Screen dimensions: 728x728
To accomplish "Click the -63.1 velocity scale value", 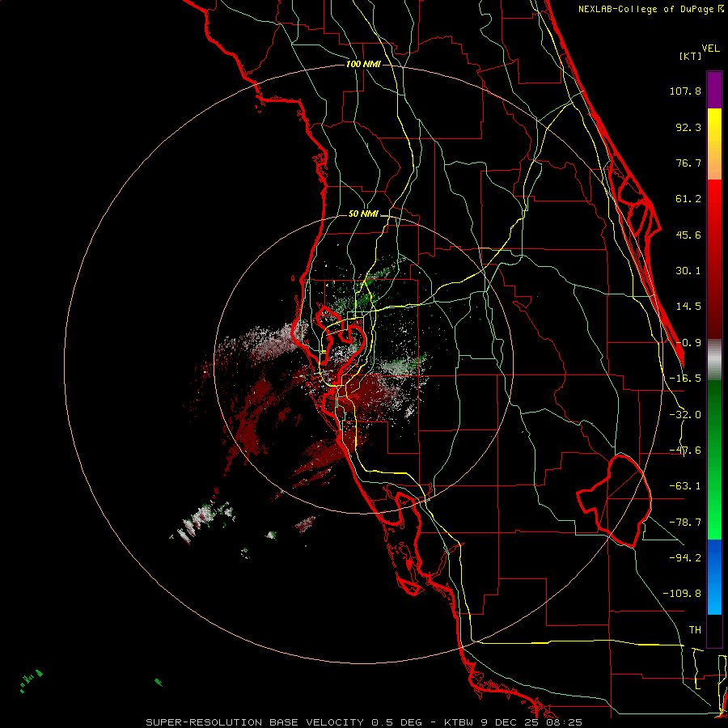I will (x=685, y=486).
